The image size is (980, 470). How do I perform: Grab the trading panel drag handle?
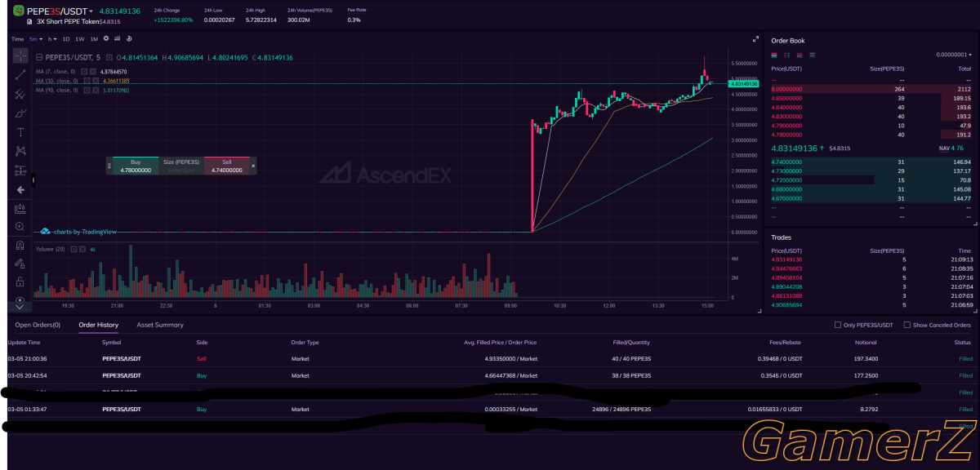pos(109,166)
